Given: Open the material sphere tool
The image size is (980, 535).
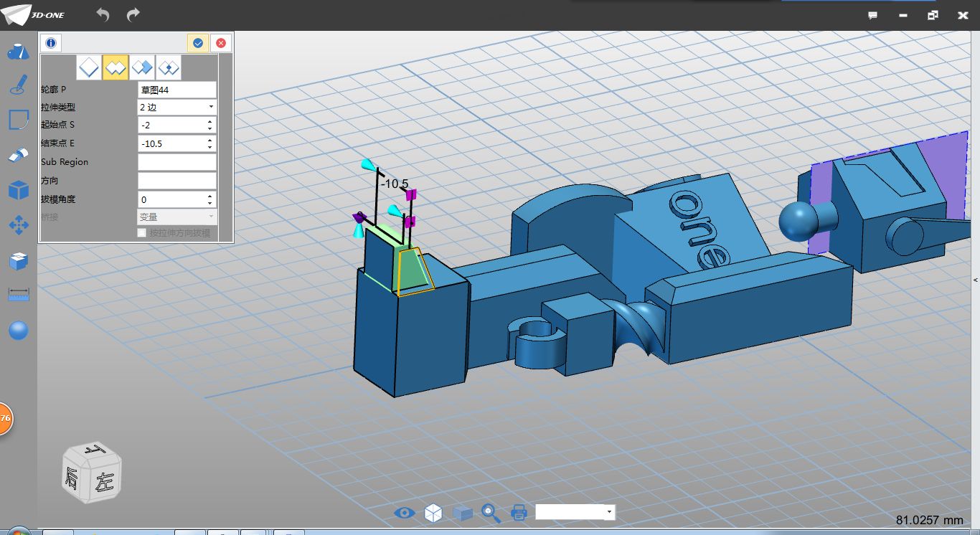Looking at the screenshot, I should click(18, 330).
